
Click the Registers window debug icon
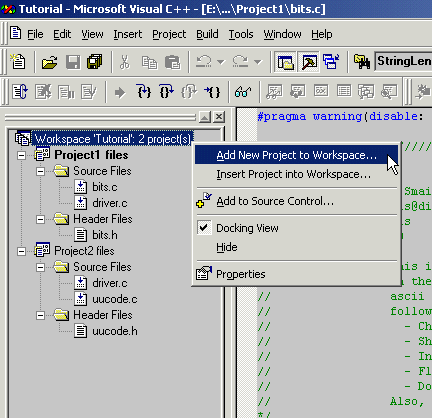tap(321, 91)
